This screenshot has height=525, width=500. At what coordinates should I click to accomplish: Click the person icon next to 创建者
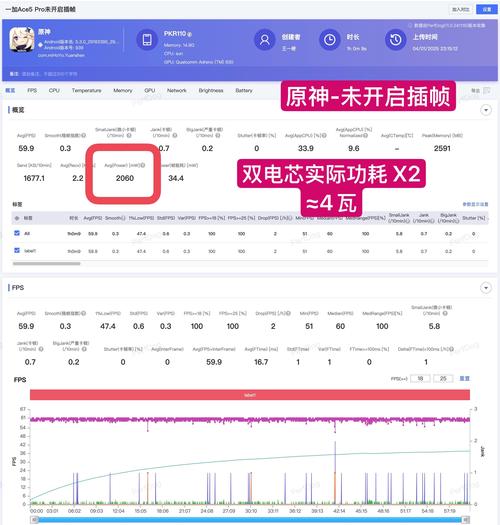point(265,40)
